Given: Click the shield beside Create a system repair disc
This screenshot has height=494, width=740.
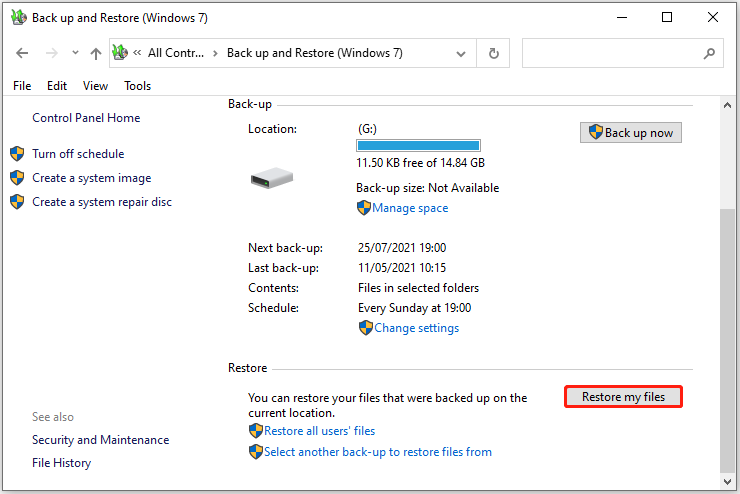Looking at the screenshot, I should tap(17, 201).
